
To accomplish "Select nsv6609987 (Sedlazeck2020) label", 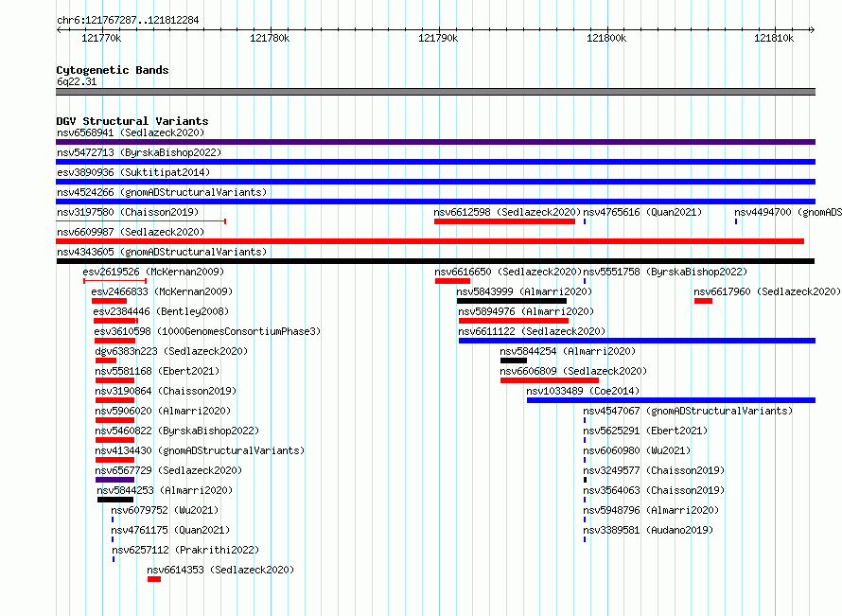I will (x=131, y=232).
